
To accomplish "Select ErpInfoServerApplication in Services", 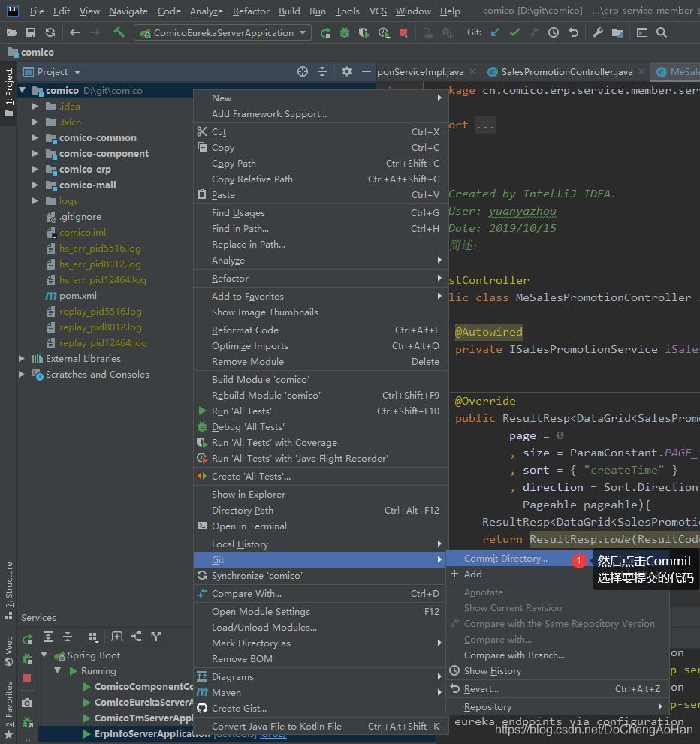I will pyautogui.click(x=152, y=734).
